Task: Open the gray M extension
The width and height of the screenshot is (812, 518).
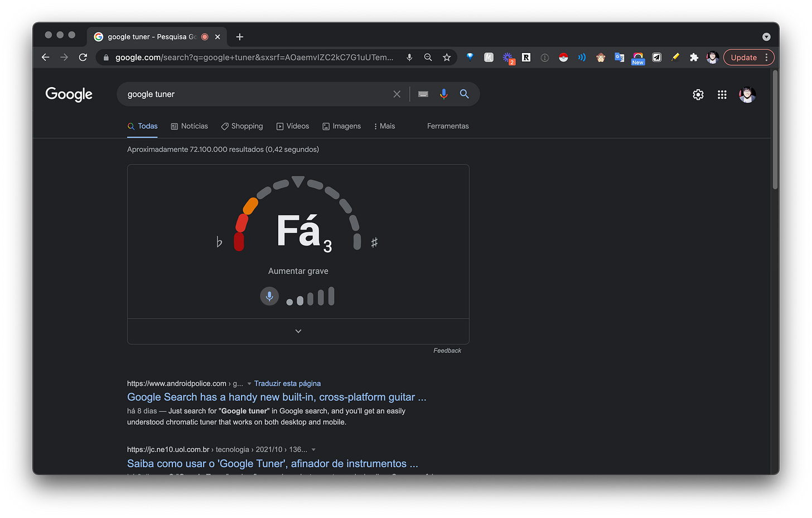Action: pos(489,57)
